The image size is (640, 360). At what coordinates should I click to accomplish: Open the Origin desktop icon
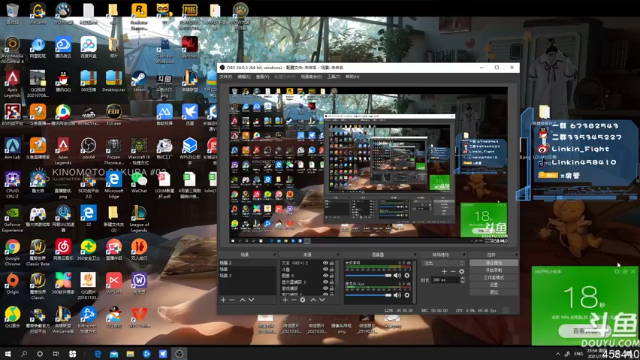12,284
